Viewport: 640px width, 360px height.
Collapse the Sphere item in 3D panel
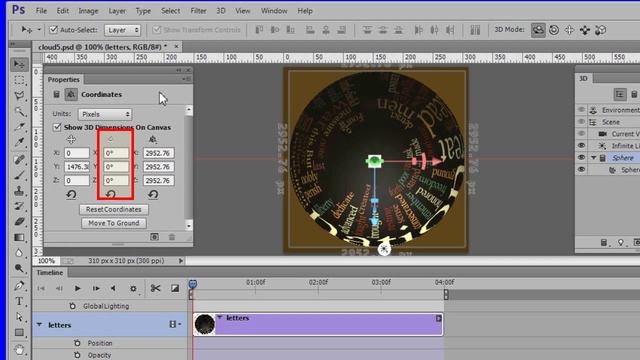coord(593,158)
